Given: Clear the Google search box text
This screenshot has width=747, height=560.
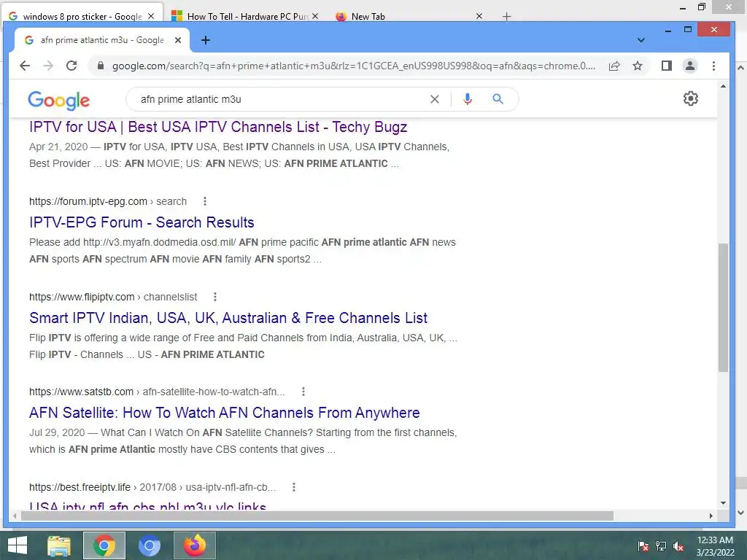Looking at the screenshot, I should pos(435,99).
